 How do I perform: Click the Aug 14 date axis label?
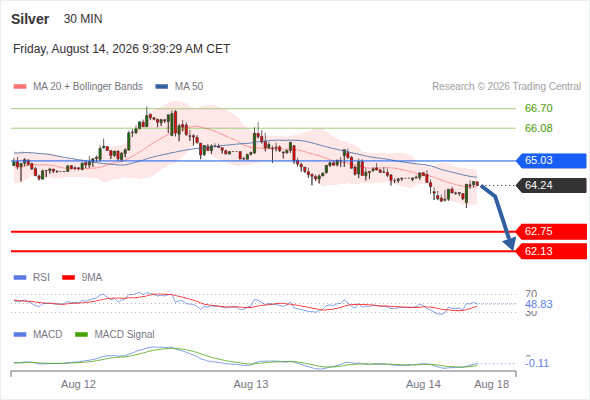point(423,385)
